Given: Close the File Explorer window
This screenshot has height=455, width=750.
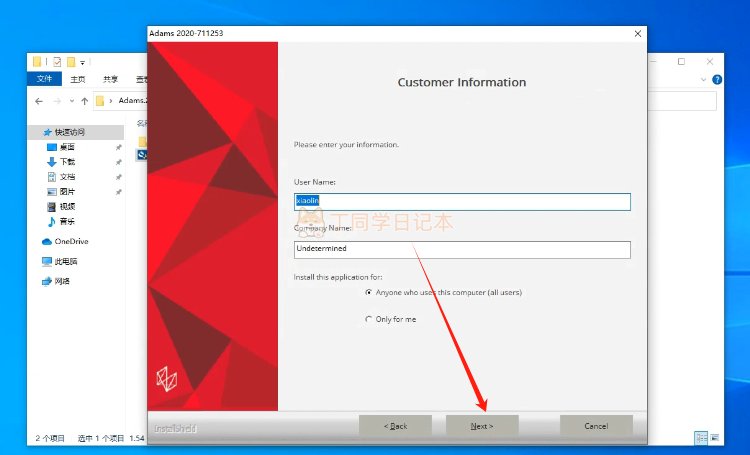Looking at the screenshot, I should (x=710, y=61).
